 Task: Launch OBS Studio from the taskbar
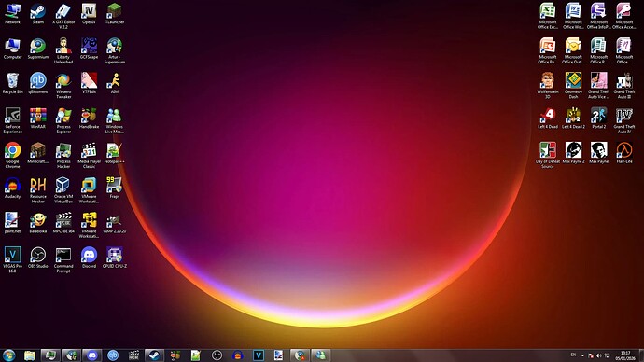pos(217,355)
